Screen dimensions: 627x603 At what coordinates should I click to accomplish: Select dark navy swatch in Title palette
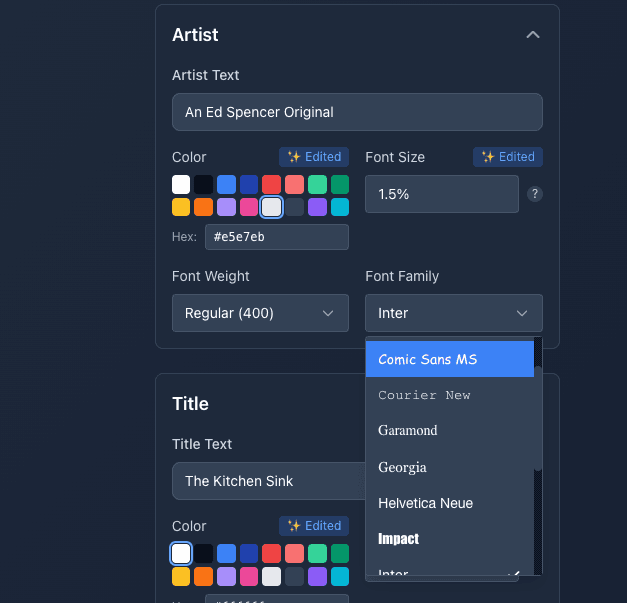click(x=249, y=554)
